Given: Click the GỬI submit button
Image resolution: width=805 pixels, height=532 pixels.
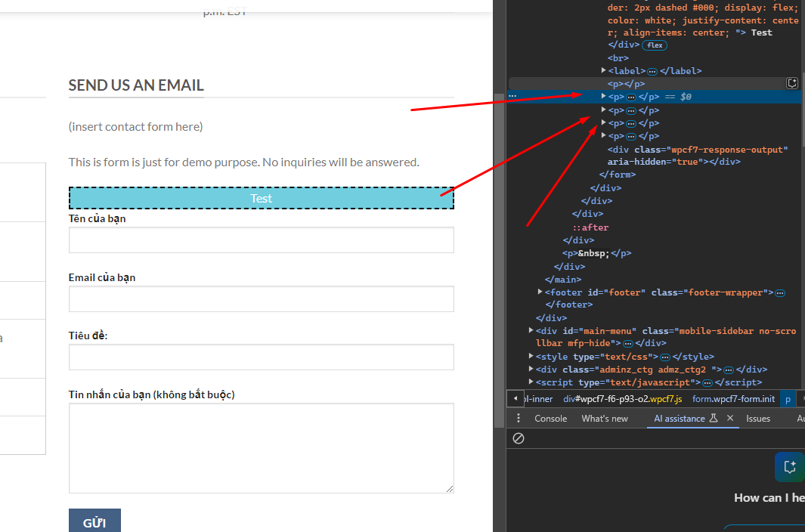Looking at the screenshot, I should click(x=94, y=521).
